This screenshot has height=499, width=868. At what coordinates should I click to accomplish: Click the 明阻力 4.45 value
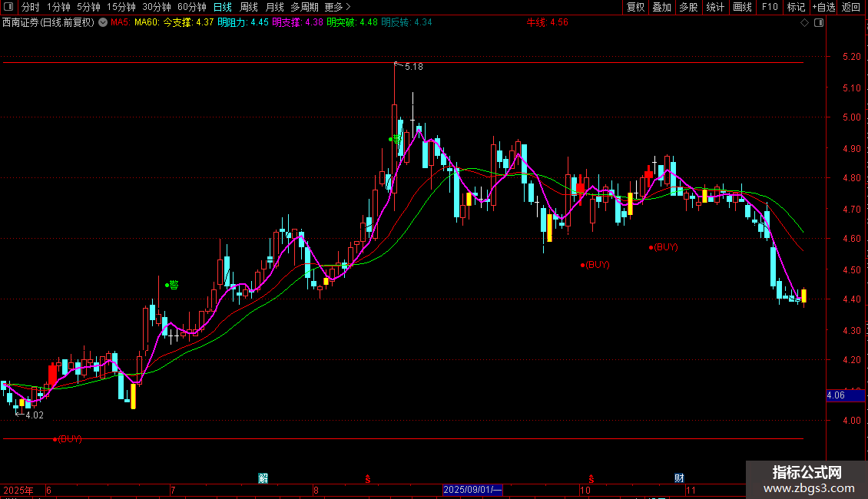point(243,22)
